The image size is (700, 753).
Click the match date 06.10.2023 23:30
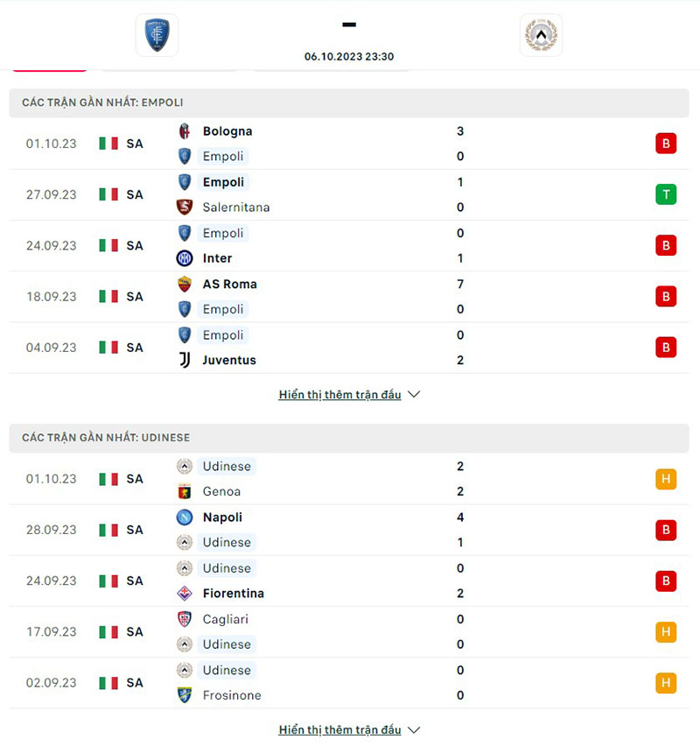(348, 55)
